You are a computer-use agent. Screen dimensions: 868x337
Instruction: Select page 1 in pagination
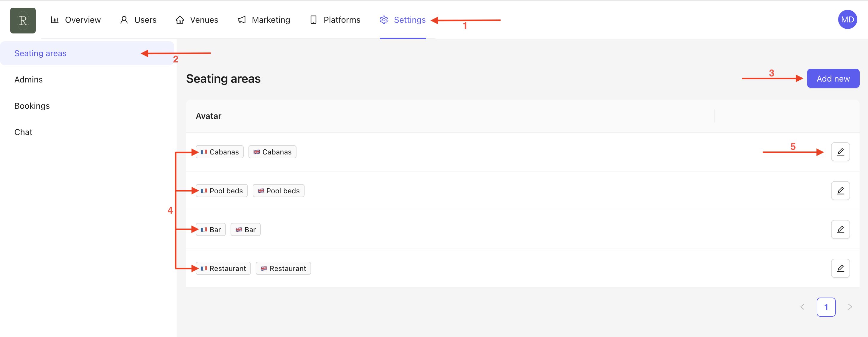pos(826,307)
